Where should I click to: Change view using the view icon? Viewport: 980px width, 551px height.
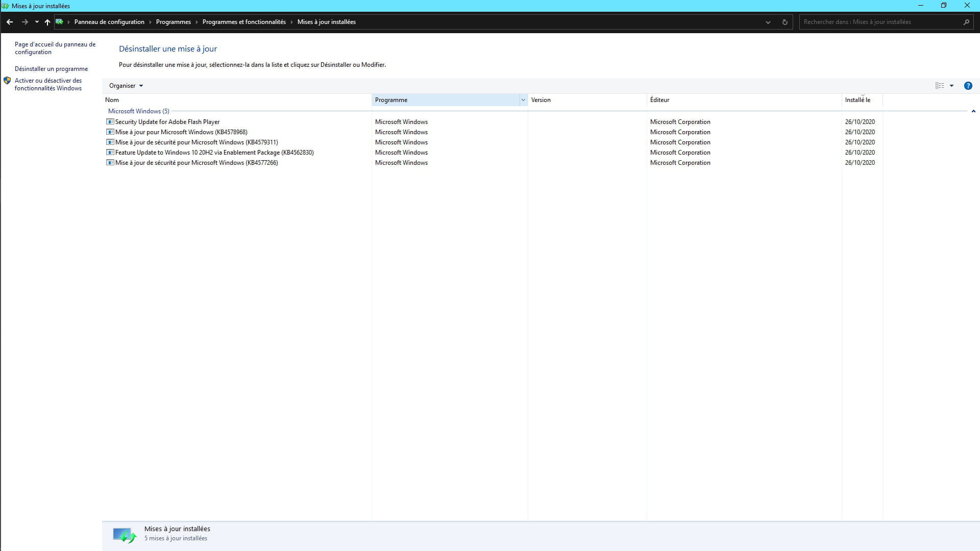coord(939,86)
